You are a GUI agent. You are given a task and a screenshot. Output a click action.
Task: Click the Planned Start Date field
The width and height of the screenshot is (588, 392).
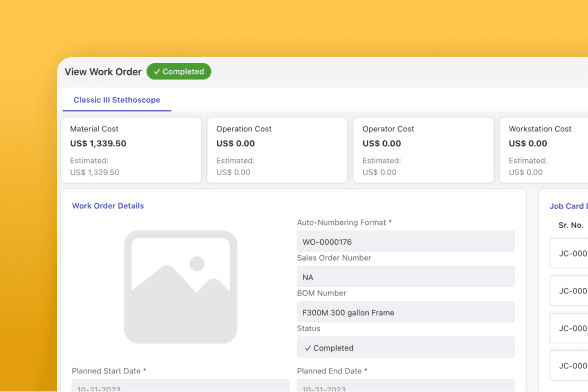click(x=180, y=386)
